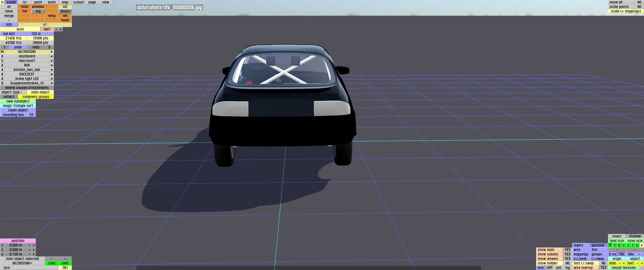This screenshot has height=270, width=644.
Task: Select the P perspective view button
Action: tap(610, 245)
